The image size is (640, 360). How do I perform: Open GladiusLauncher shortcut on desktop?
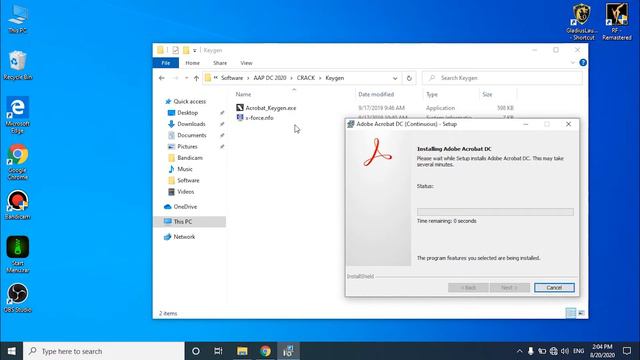click(582, 22)
